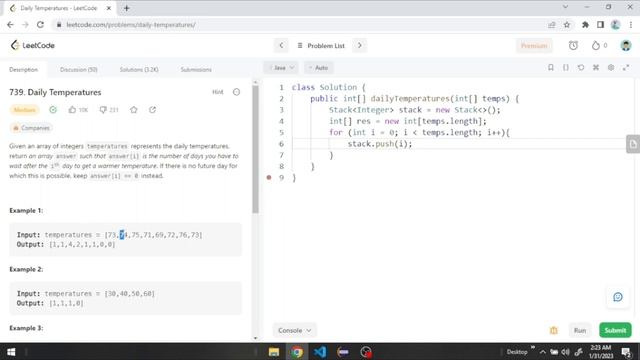
Task: Add problem to favorites star icon
Action: (133, 110)
